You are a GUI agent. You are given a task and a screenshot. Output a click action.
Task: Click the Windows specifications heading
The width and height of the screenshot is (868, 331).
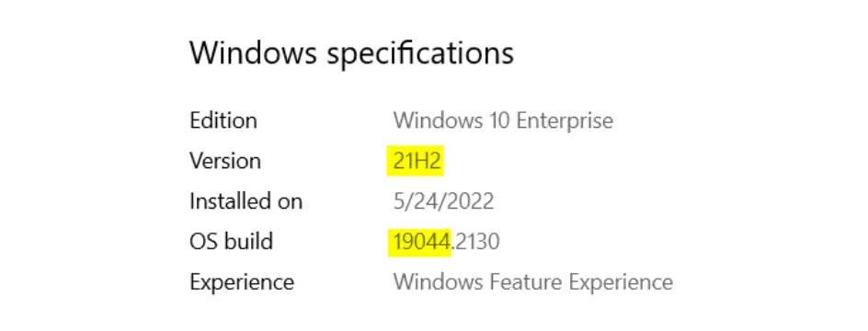351,55
